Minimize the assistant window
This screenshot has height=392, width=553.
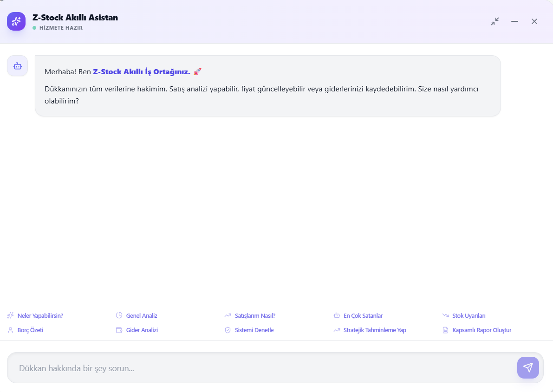point(514,21)
